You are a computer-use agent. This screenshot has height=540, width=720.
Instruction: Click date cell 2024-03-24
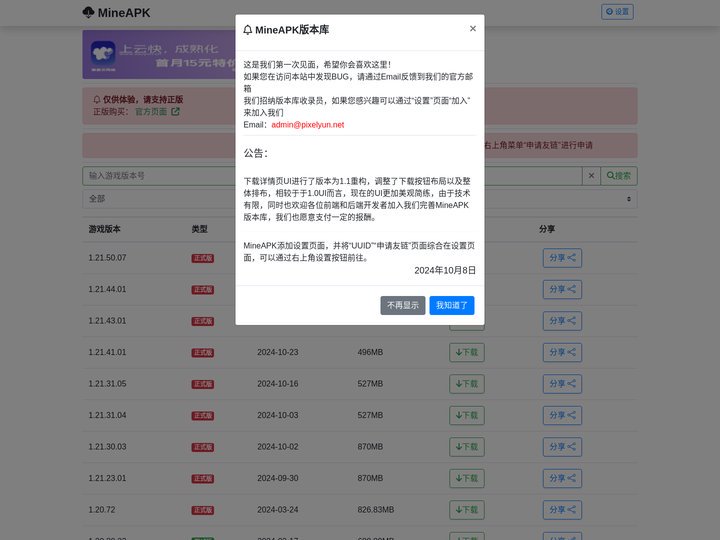coord(277,510)
